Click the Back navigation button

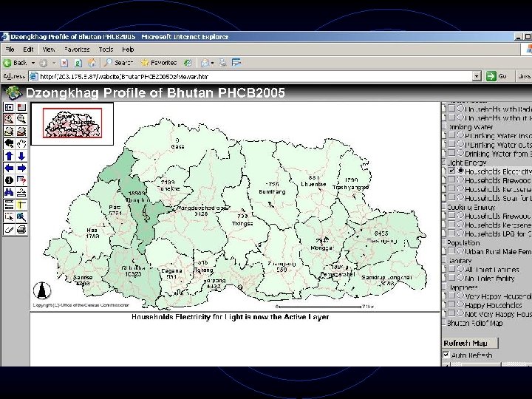click(x=16, y=63)
